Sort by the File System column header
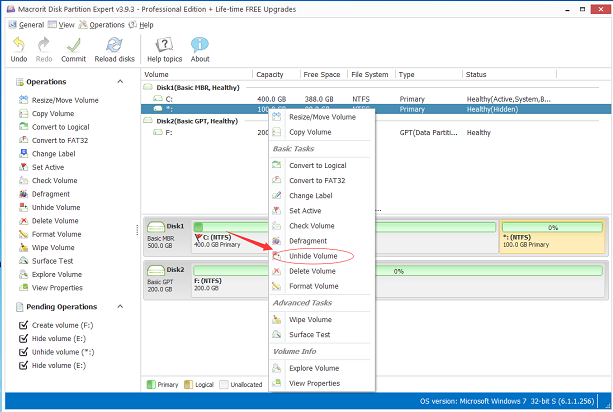 (x=370, y=74)
